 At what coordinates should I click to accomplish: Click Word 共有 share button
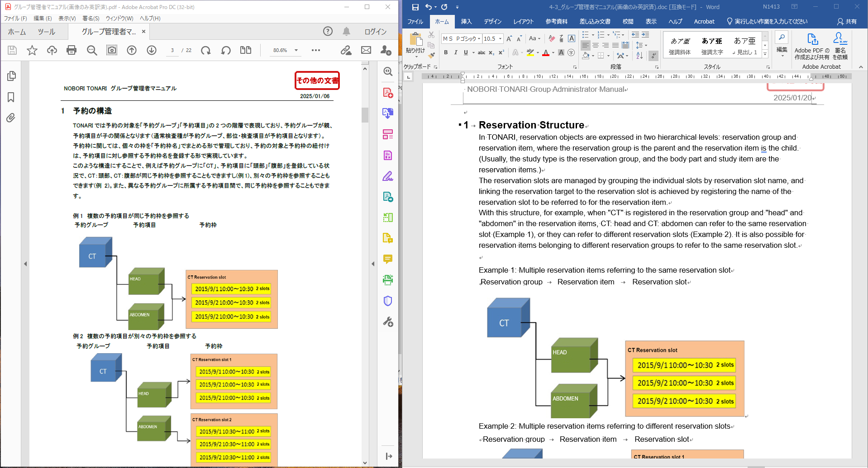point(847,21)
